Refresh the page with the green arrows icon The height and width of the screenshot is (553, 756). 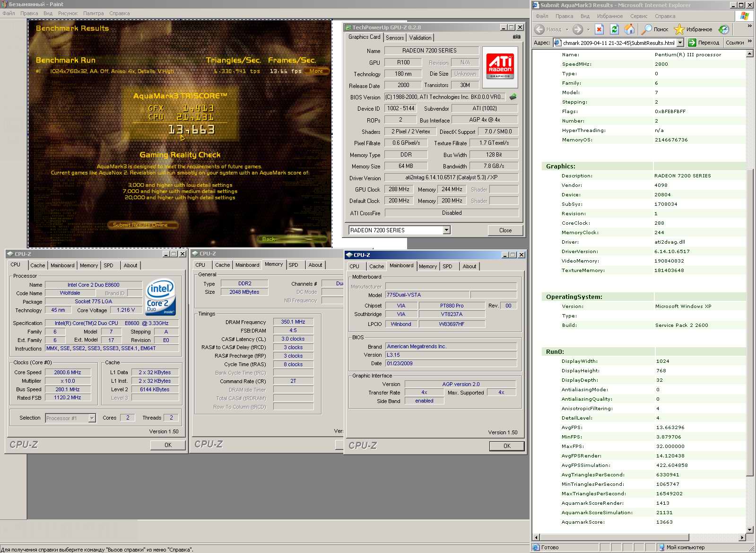click(x=614, y=29)
